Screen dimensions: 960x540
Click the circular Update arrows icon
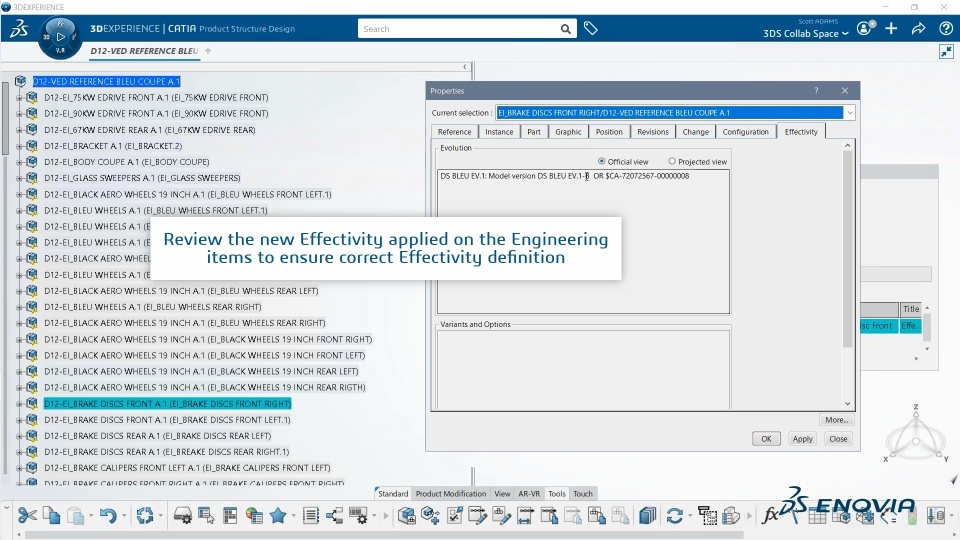point(145,516)
